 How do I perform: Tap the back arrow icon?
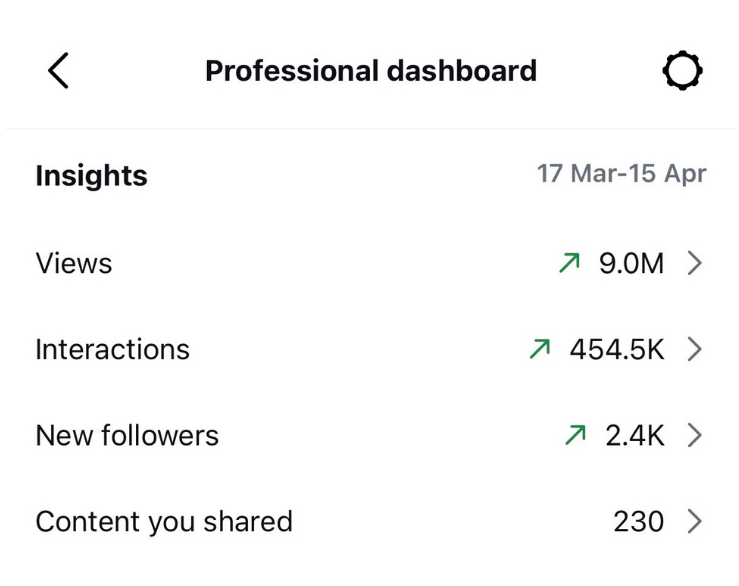(x=58, y=71)
